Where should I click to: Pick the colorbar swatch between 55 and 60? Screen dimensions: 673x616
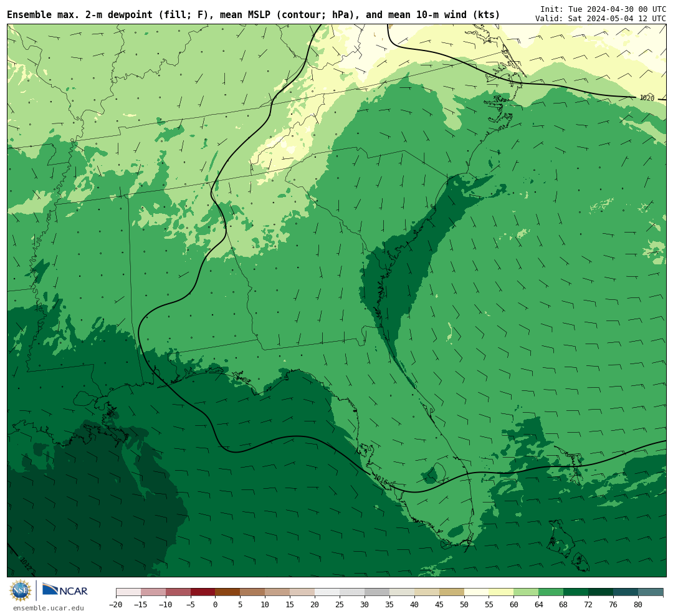point(502,592)
